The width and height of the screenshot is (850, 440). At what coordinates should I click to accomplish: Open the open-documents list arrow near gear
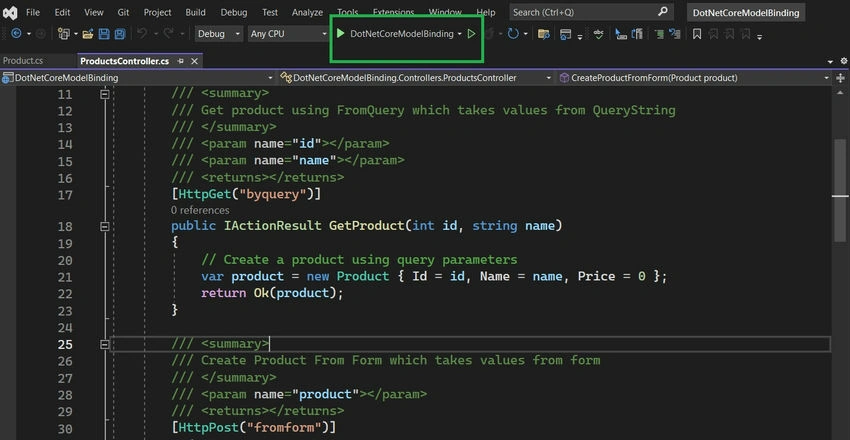coord(830,62)
